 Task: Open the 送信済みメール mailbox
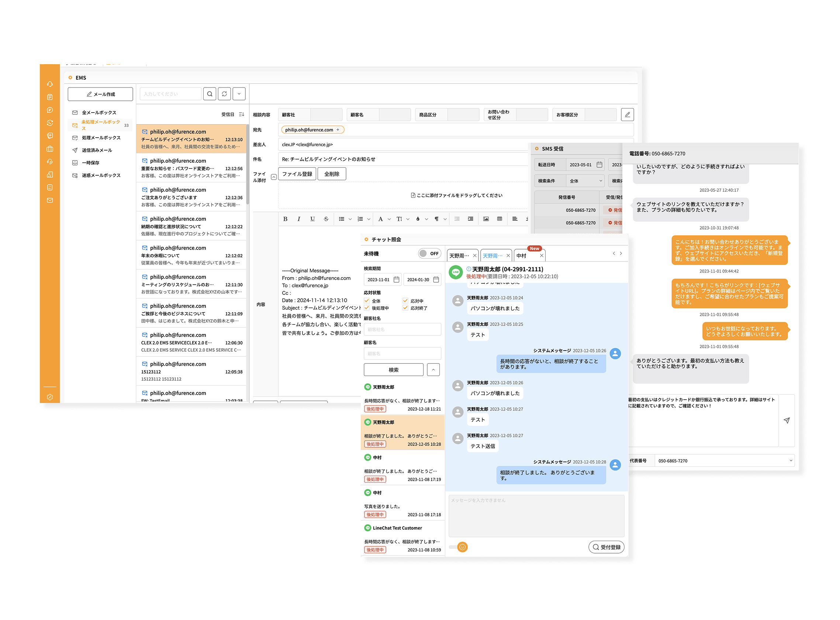pyautogui.click(x=97, y=150)
